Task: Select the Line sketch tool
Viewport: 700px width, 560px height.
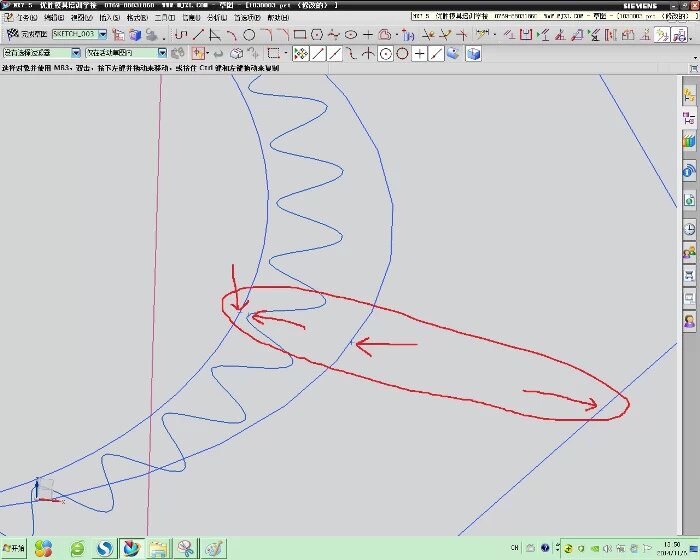Action: 198,35
